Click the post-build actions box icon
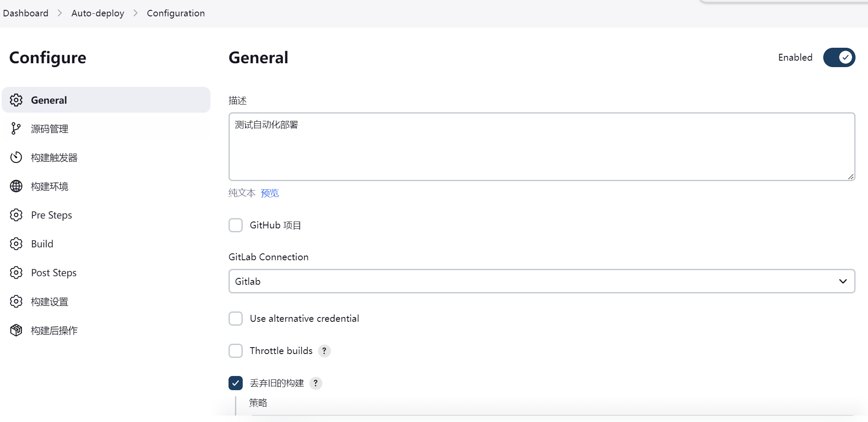The height and width of the screenshot is (422, 868). pyautogui.click(x=16, y=330)
